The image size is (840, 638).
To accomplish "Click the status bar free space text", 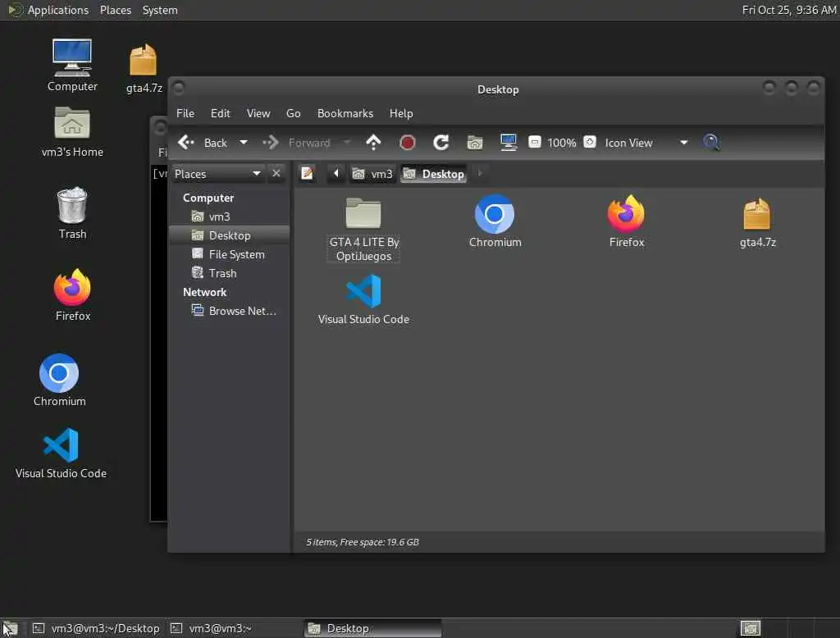I will click(363, 542).
